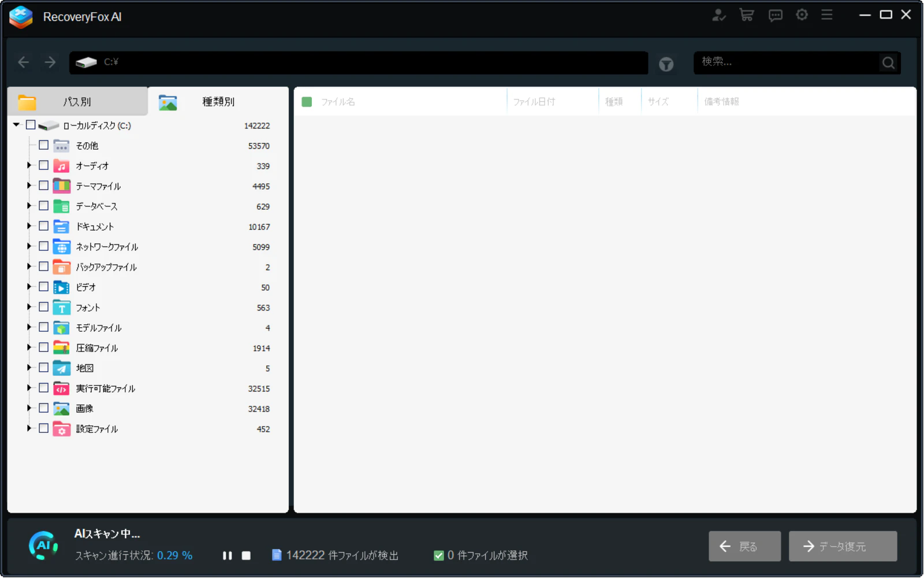Check the オーディオ category checkbox

[44, 166]
